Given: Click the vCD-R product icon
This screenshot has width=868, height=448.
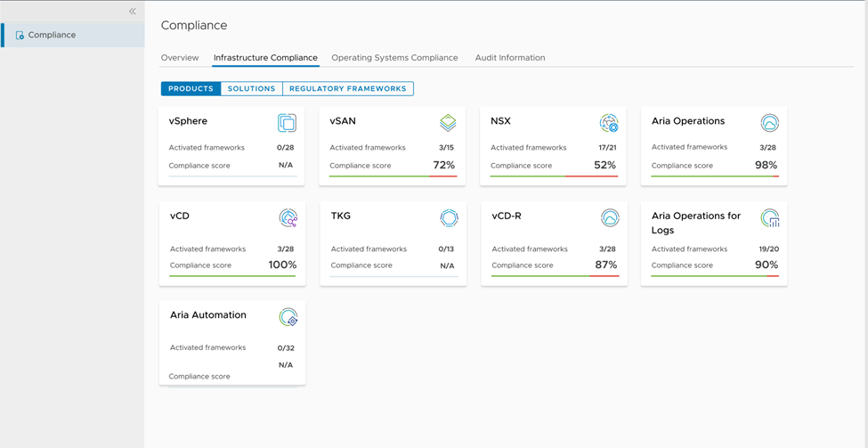Looking at the screenshot, I should click(x=610, y=218).
